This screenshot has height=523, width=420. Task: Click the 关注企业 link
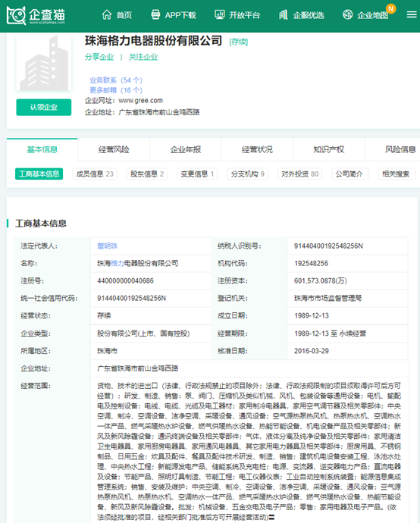tap(143, 57)
